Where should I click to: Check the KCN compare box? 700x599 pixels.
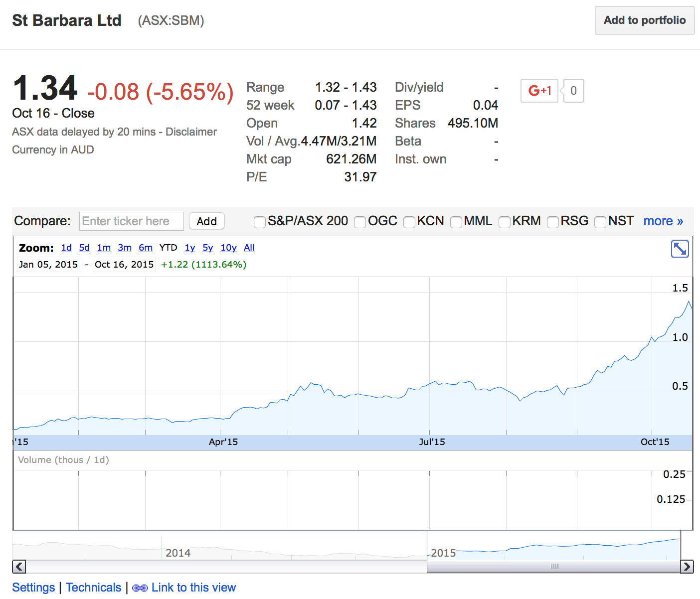[409, 222]
